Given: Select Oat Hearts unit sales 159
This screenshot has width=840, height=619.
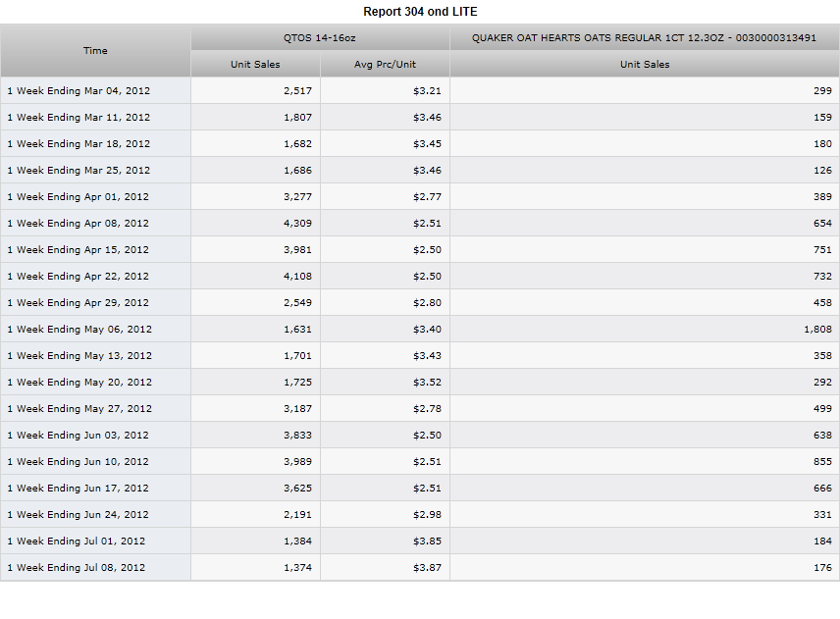Looking at the screenshot, I should (x=823, y=118).
